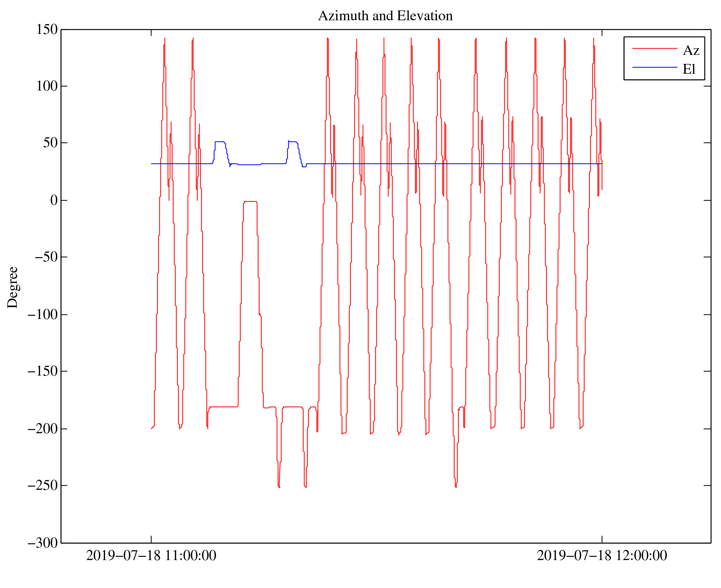This screenshot has width=721, height=588.
Task: Click the 50 y-axis tick label
Action: tap(50, 143)
